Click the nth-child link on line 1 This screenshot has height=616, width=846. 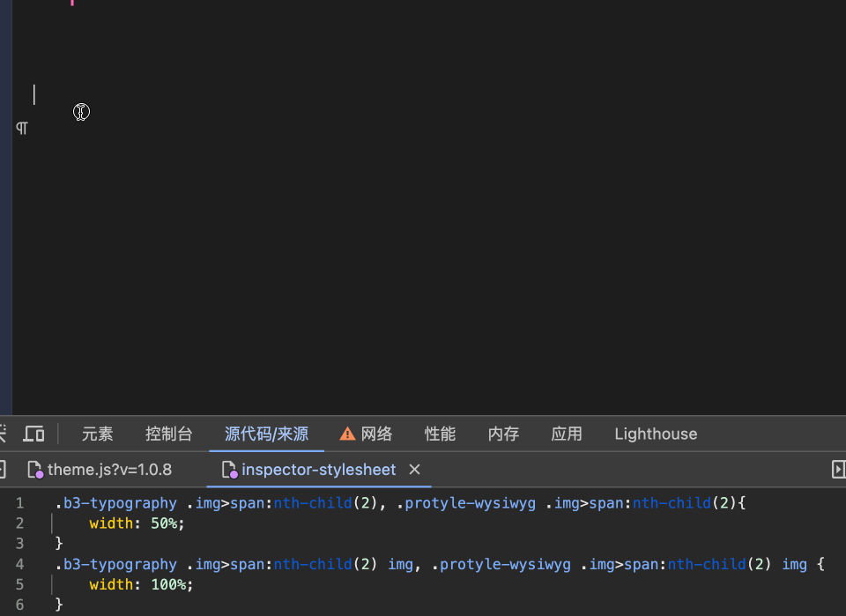pyautogui.click(x=313, y=502)
